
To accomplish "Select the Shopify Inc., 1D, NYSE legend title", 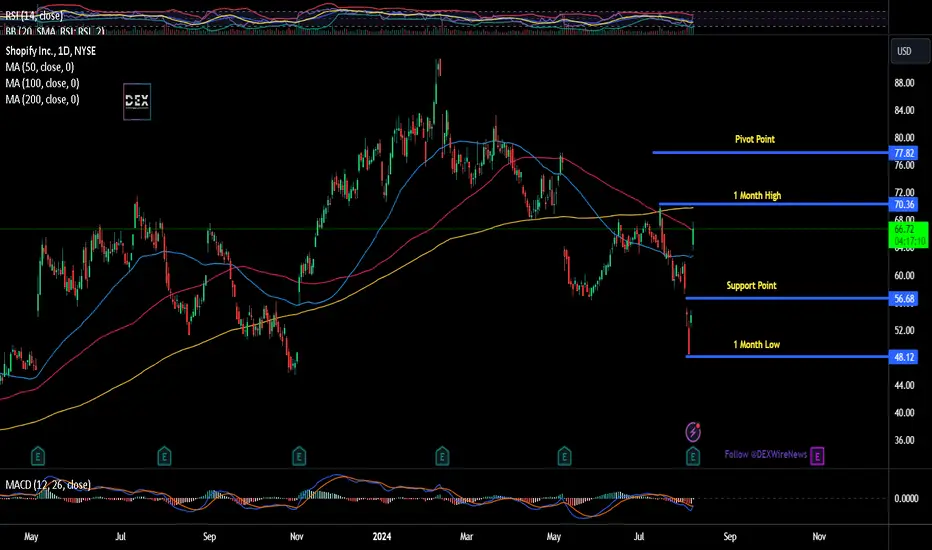I will pos(51,51).
